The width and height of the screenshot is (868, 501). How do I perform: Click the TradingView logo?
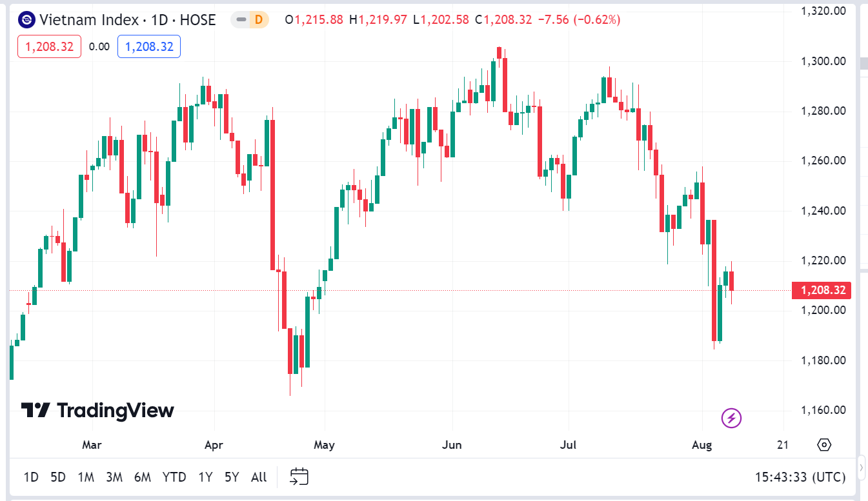click(97, 411)
